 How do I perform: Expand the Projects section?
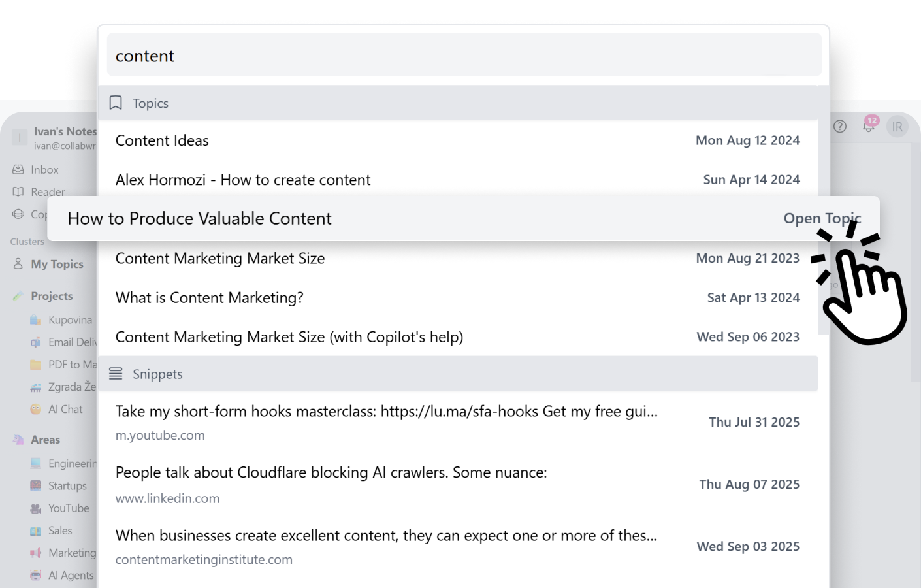[x=52, y=296]
